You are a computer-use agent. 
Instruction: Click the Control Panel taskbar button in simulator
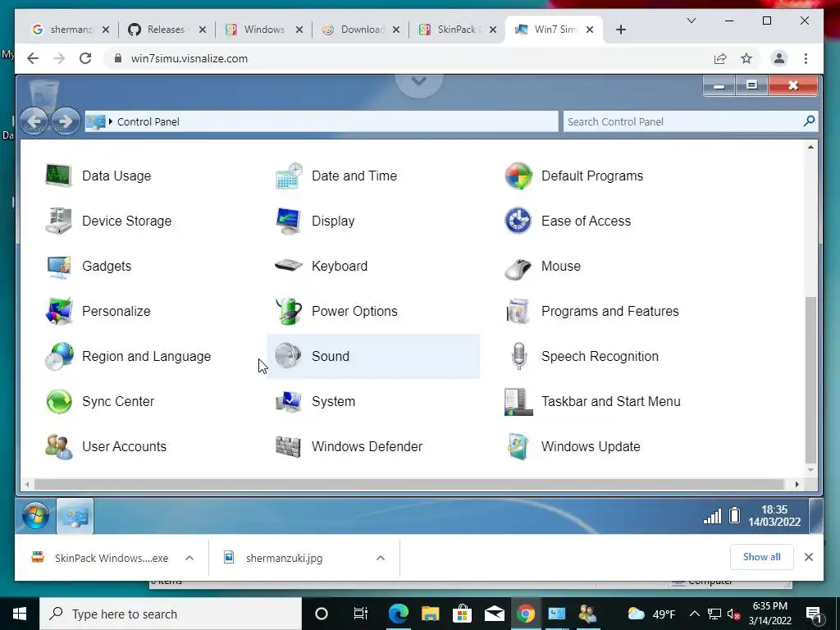(75, 516)
